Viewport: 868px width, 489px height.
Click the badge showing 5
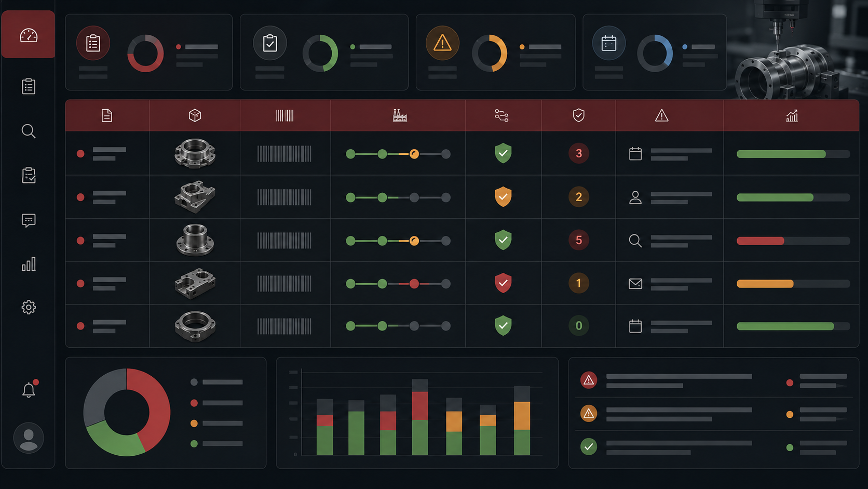pos(579,240)
